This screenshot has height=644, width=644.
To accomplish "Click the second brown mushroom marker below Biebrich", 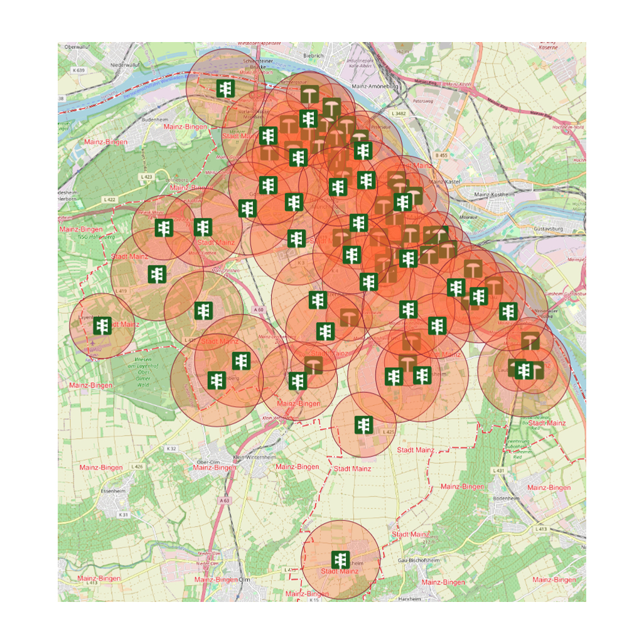I will [x=331, y=107].
